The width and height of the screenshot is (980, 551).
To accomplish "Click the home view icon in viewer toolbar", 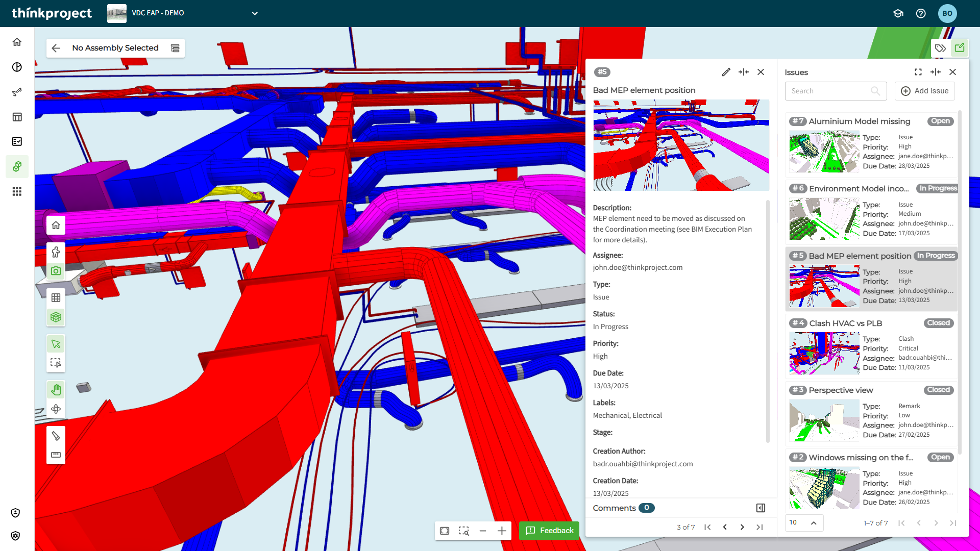I will pos(56,225).
